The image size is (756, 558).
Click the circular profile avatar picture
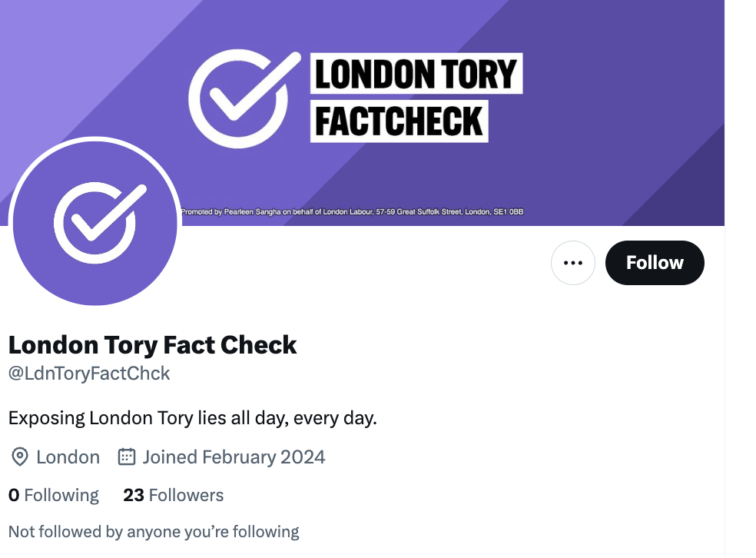[95, 222]
